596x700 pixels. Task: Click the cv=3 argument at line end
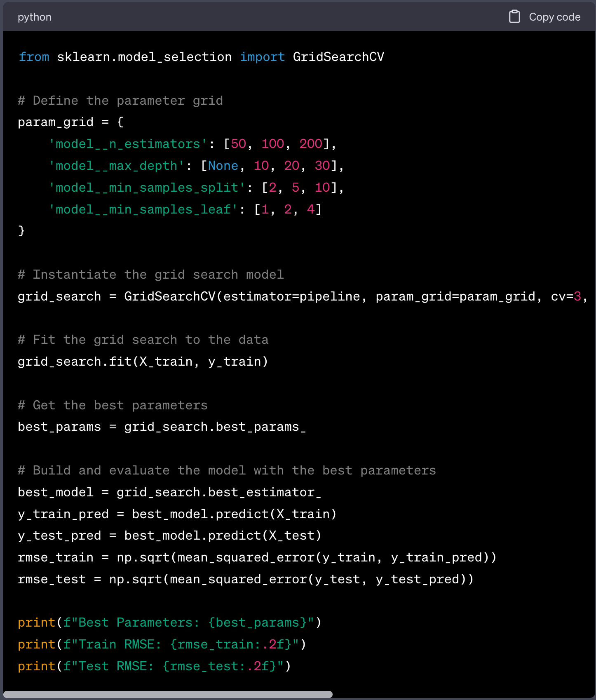(566, 296)
